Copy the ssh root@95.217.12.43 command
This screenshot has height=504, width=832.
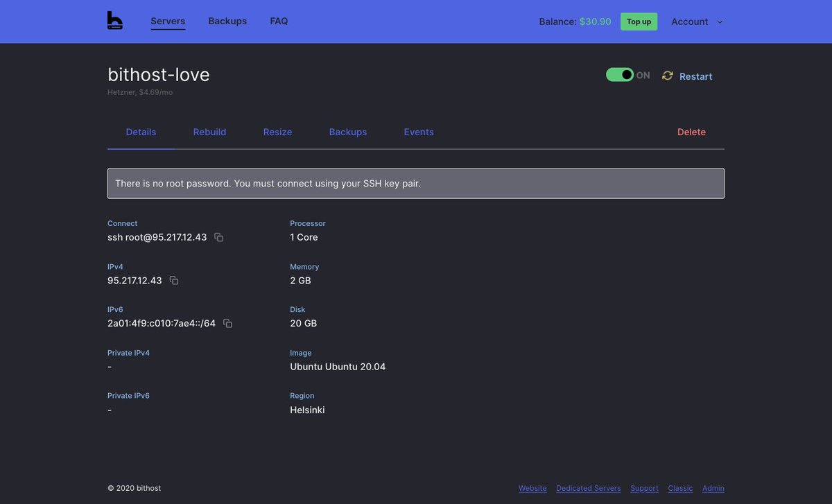[218, 237]
